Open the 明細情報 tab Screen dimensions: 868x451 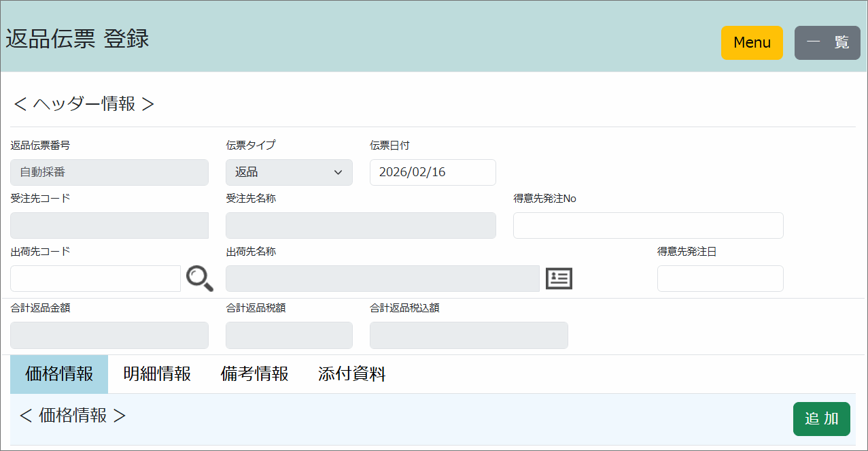[x=157, y=374]
